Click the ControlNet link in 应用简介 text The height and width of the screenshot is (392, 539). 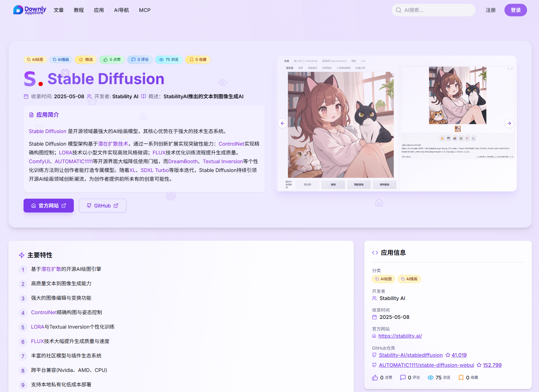click(x=231, y=144)
